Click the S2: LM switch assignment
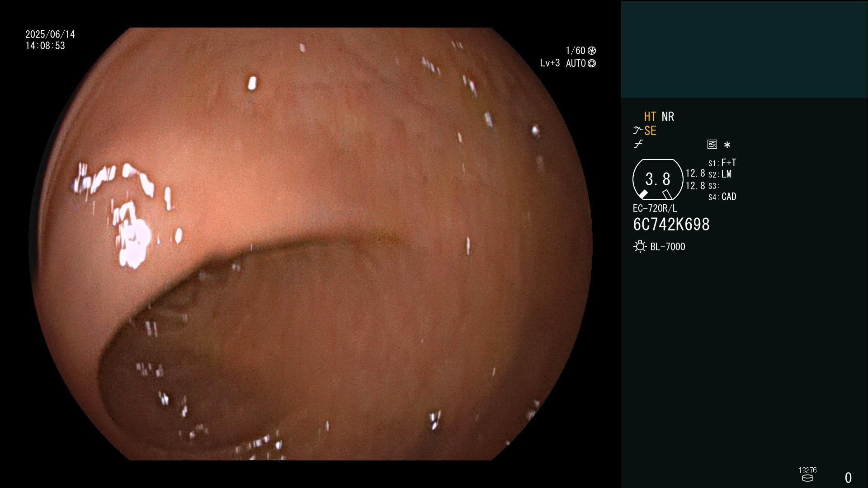Image resolution: width=868 pixels, height=488 pixels. pyautogui.click(x=720, y=174)
